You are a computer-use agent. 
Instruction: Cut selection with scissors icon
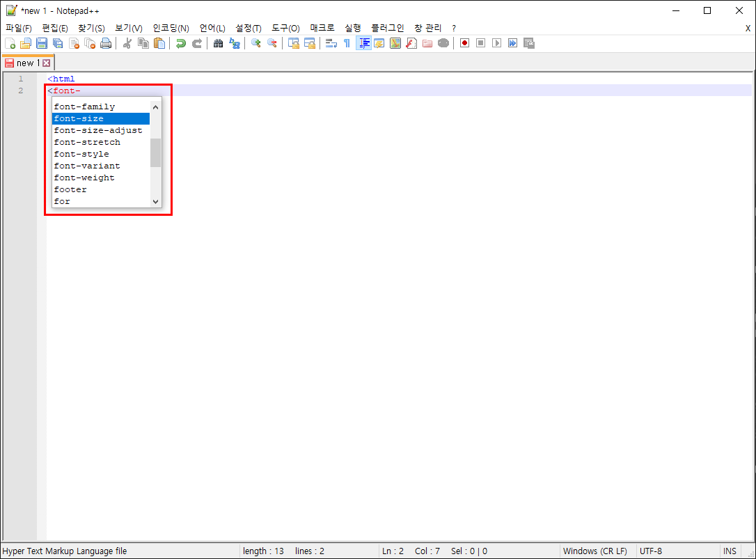click(127, 43)
